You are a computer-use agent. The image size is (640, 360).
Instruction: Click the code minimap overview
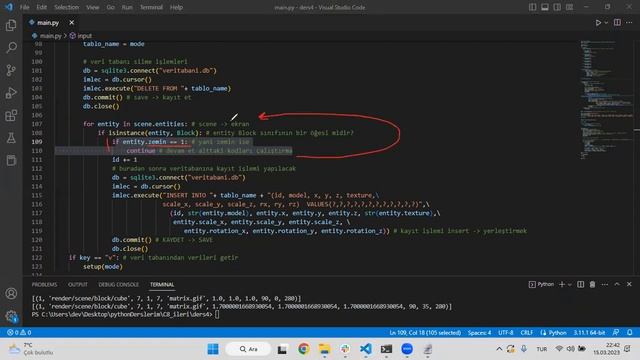pyautogui.click(x=606, y=100)
